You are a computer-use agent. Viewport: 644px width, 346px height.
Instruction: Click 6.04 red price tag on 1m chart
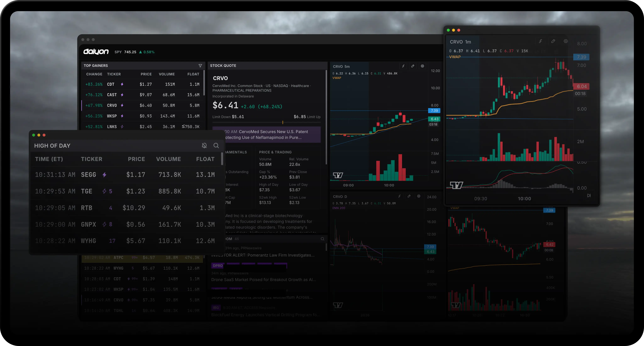581,86
